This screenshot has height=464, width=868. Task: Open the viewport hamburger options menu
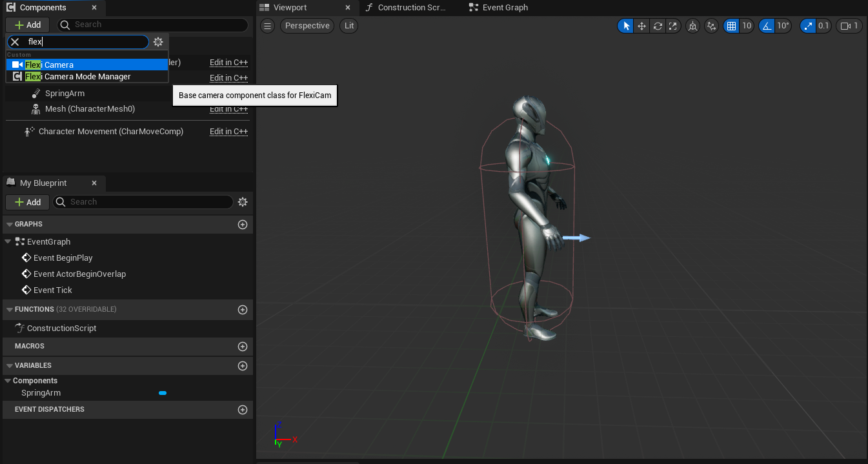tap(268, 26)
